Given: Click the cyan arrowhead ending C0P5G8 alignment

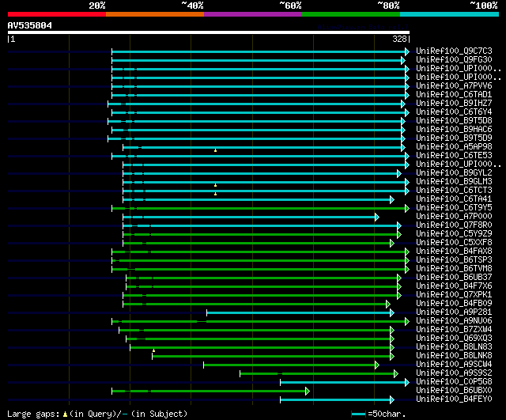Looking at the screenshot, I should [x=407, y=383].
